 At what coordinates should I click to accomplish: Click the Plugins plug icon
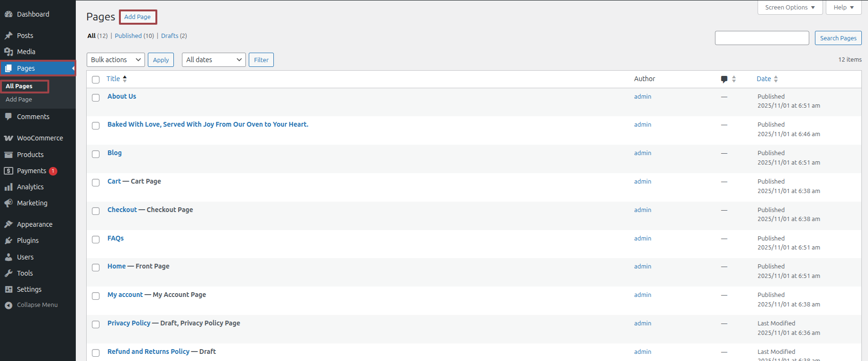click(x=9, y=241)
